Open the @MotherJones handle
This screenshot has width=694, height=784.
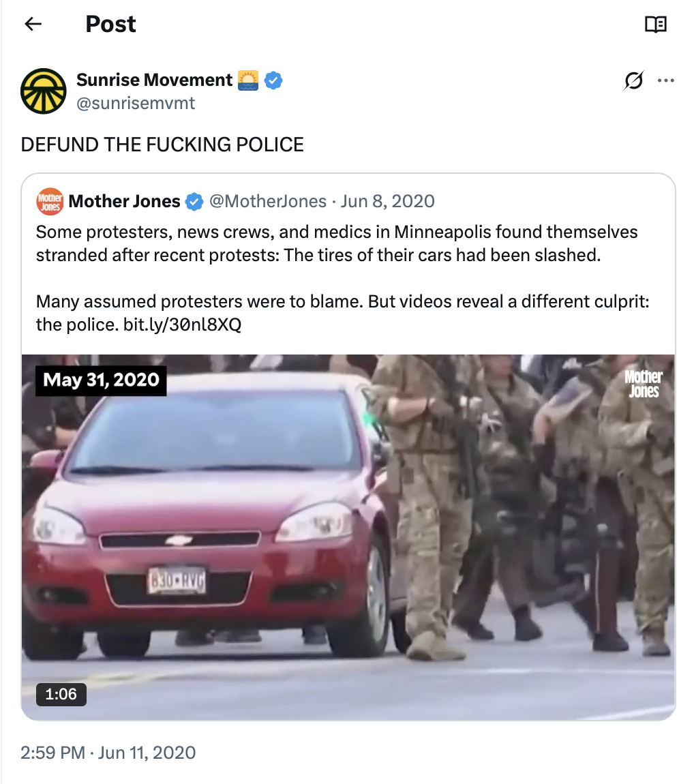coord(268,201)
